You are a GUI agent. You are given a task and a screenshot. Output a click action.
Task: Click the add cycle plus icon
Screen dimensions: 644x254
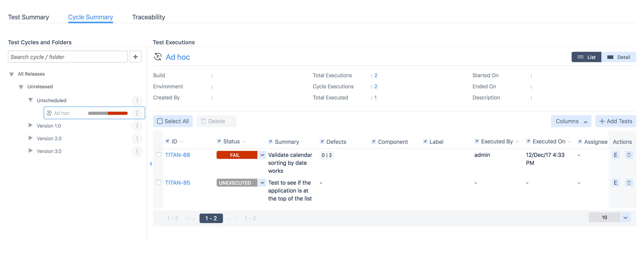coord(135,57)
